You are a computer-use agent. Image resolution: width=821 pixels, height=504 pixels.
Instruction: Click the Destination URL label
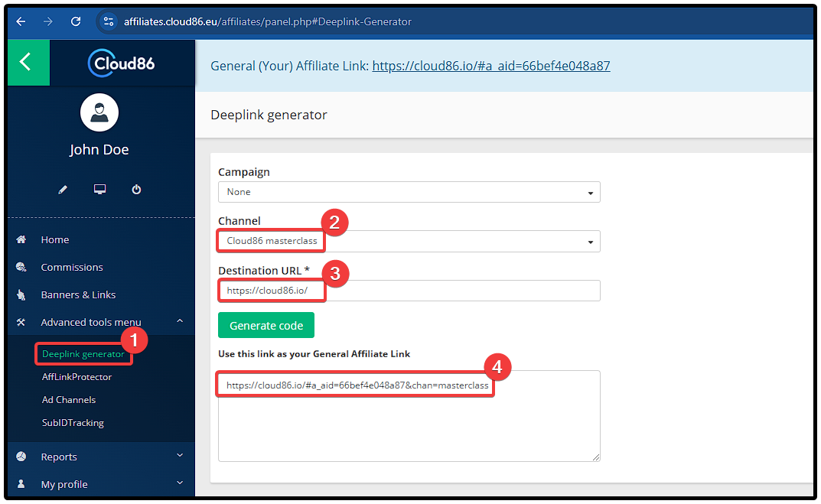pyautogui.click(x=264, y=271)
